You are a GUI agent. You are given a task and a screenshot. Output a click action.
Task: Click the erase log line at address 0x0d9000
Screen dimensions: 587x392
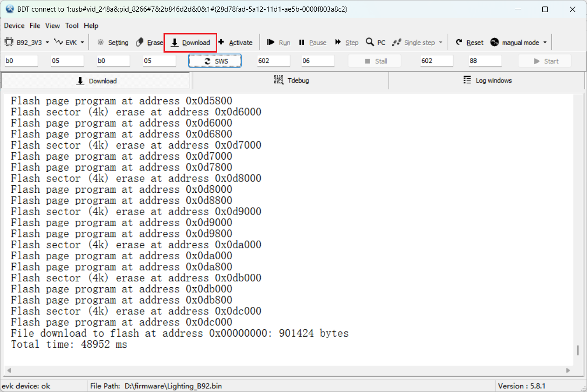click(x=136, y=211)
